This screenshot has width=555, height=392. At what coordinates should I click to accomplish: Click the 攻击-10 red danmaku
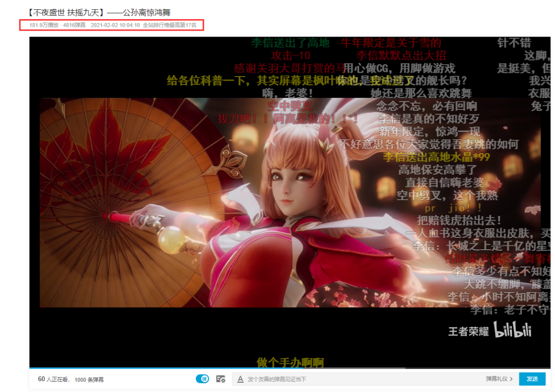[290, 55]
